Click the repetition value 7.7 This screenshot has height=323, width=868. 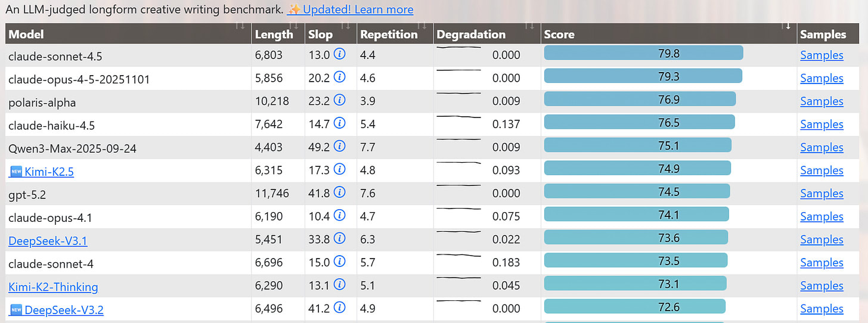[368, 147]
